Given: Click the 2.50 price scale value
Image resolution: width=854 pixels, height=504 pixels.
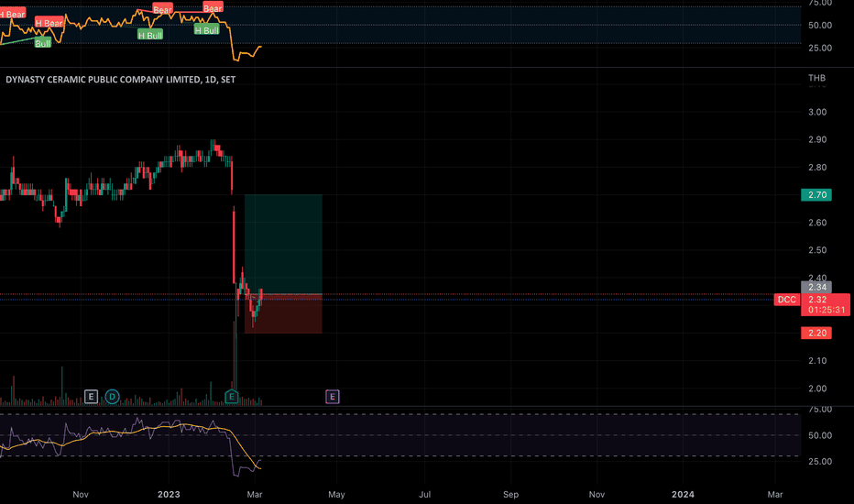Looking at the screenshot, I should tap(817, 250).
